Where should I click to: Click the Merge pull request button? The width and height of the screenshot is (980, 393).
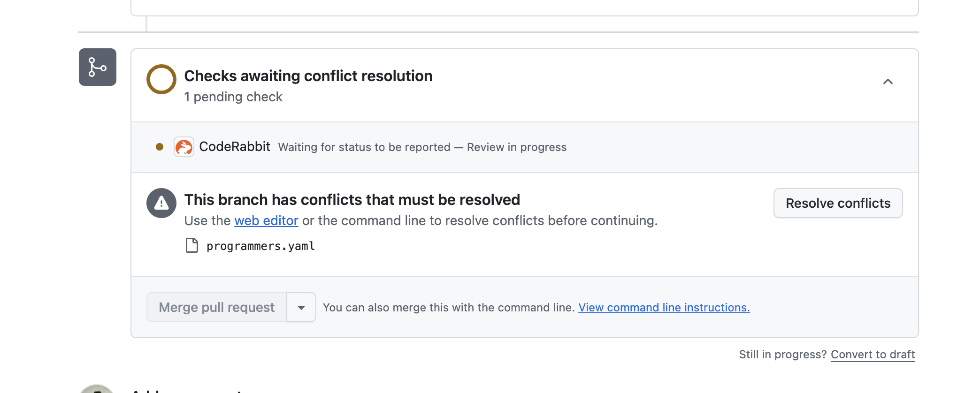click(x=217, y=308)
